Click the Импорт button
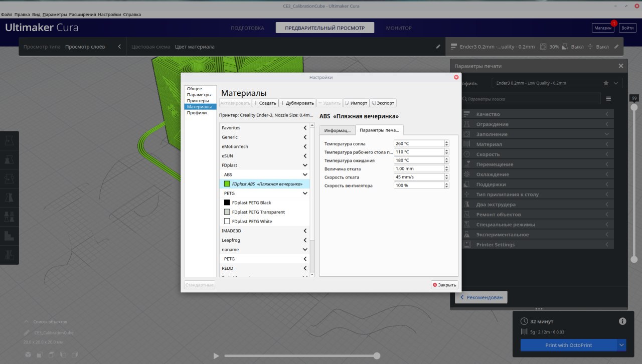The image size is (642, 364). point(356,103)
